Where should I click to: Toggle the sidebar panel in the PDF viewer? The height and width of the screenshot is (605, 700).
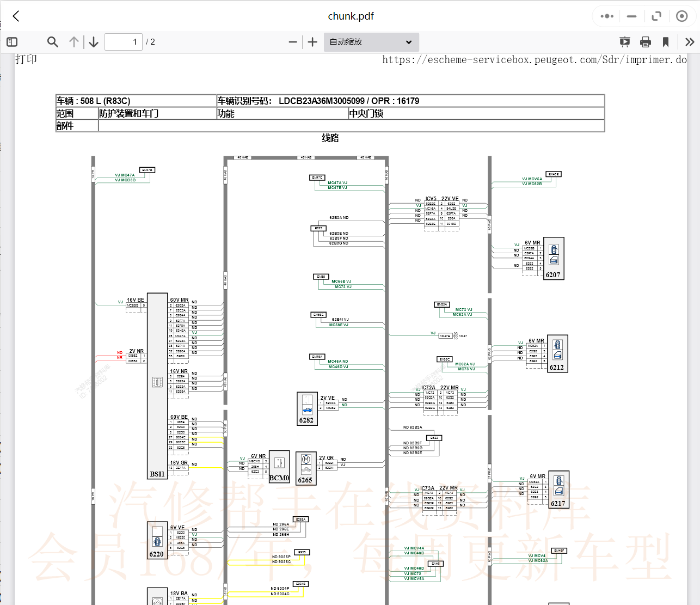point(11,41)
